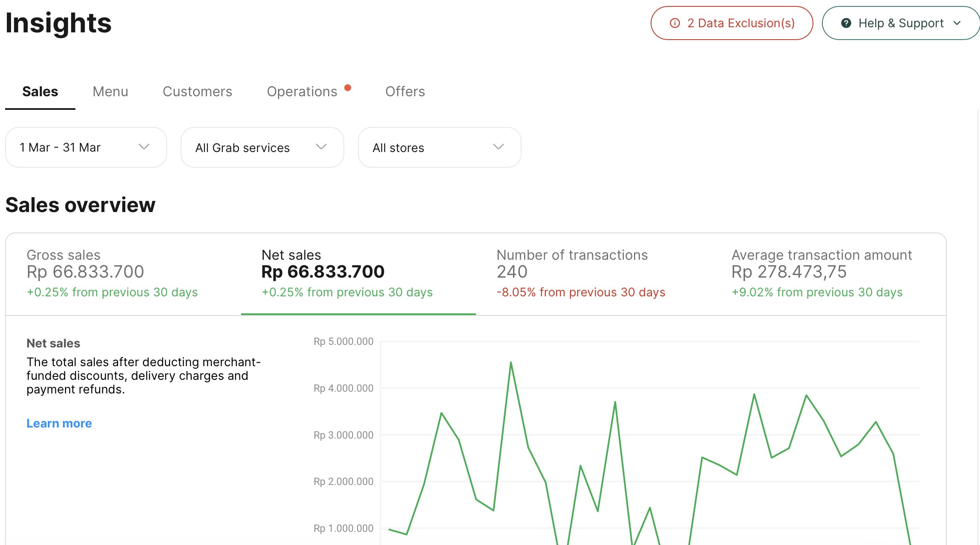The image size is (980, 545).
Task: Select the Net sales metric card
Action: coord(358,274)
